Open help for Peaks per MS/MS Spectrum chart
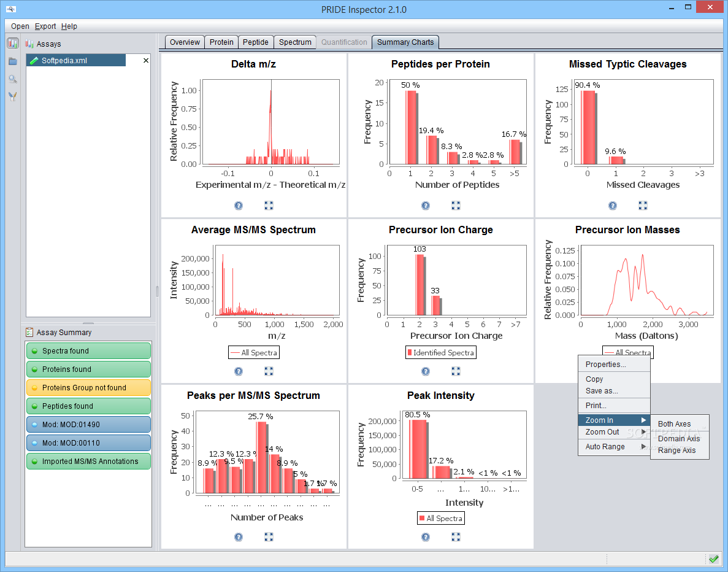 pos(238,537)
